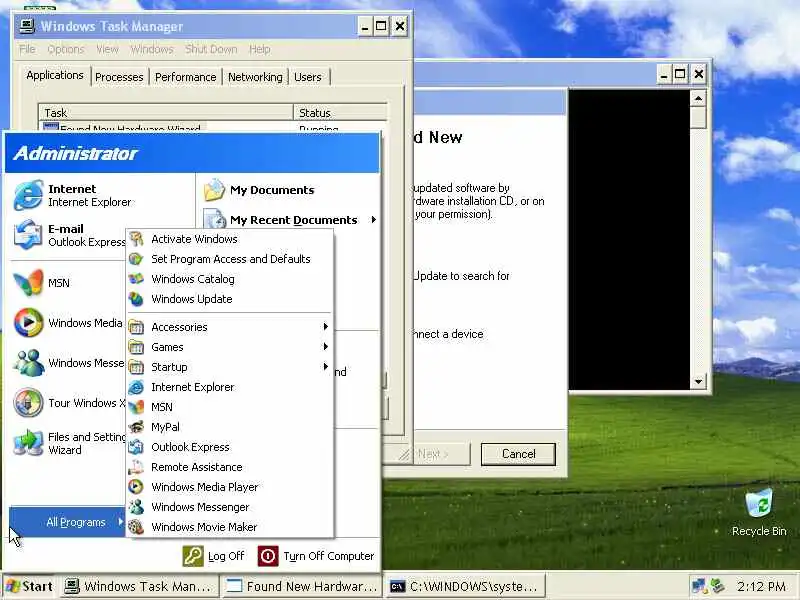Open Task Manager View menu
This screenshot has height=600, width=800.
(x=107, y=49)
